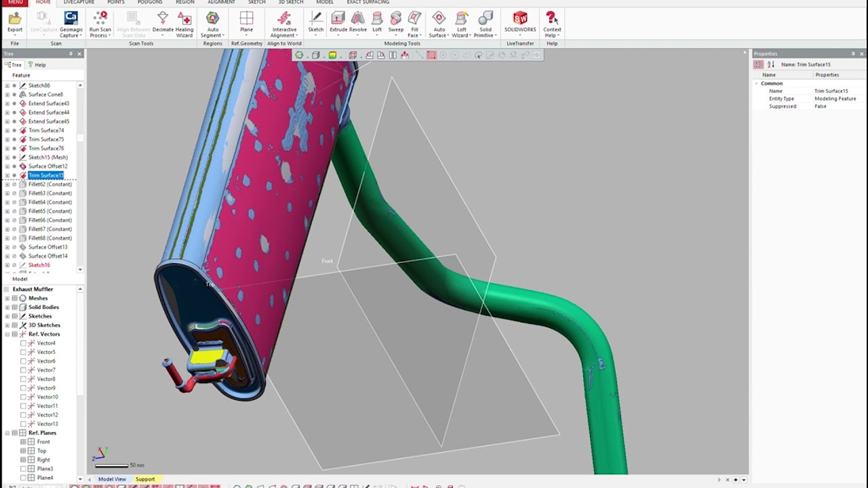The height and width of the screenshot is (488, 868).
Task: Toggle visibility of the Top plane
Action: coord(23,451)
